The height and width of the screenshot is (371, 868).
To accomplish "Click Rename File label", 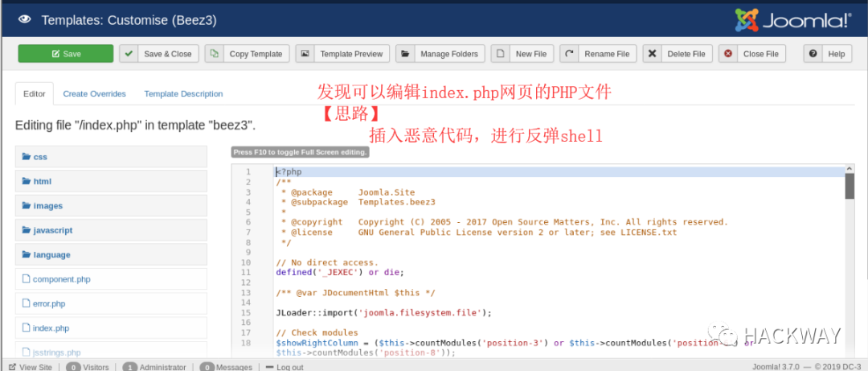I will 607,54.
